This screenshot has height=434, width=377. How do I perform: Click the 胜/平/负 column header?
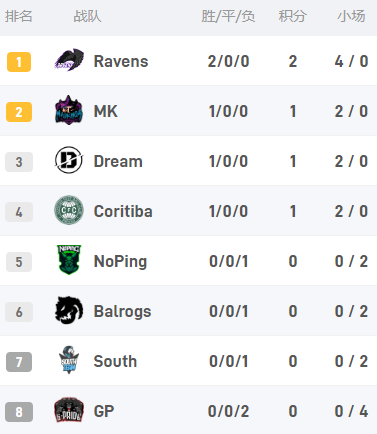coord(228,16)
